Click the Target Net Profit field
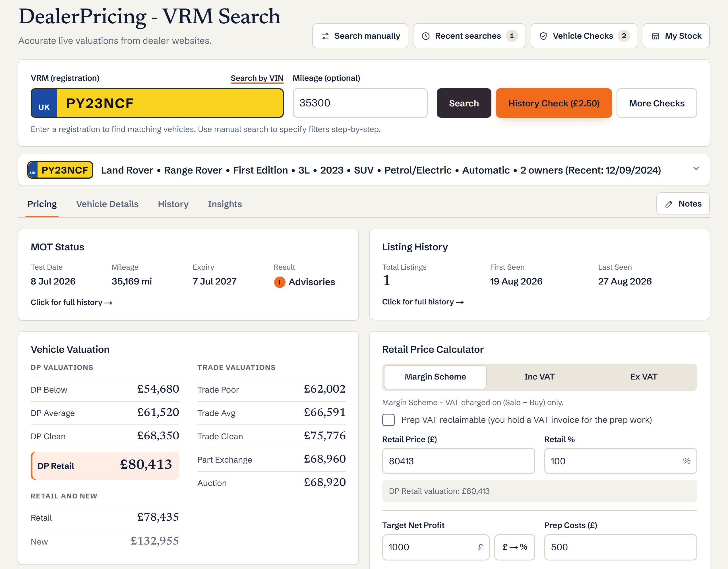 point(435,547)
